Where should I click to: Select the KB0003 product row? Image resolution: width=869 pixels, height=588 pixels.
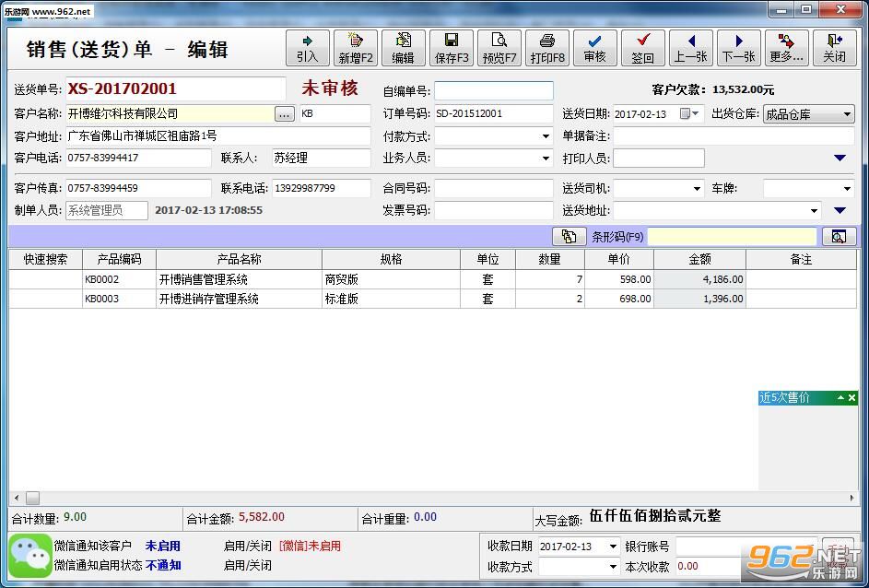click(x=432, y=299)
